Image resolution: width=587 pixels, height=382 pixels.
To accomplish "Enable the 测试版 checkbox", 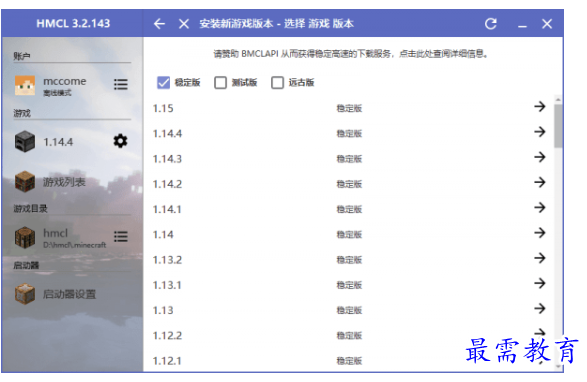I will pyautogui.click(x=220, y=82).
